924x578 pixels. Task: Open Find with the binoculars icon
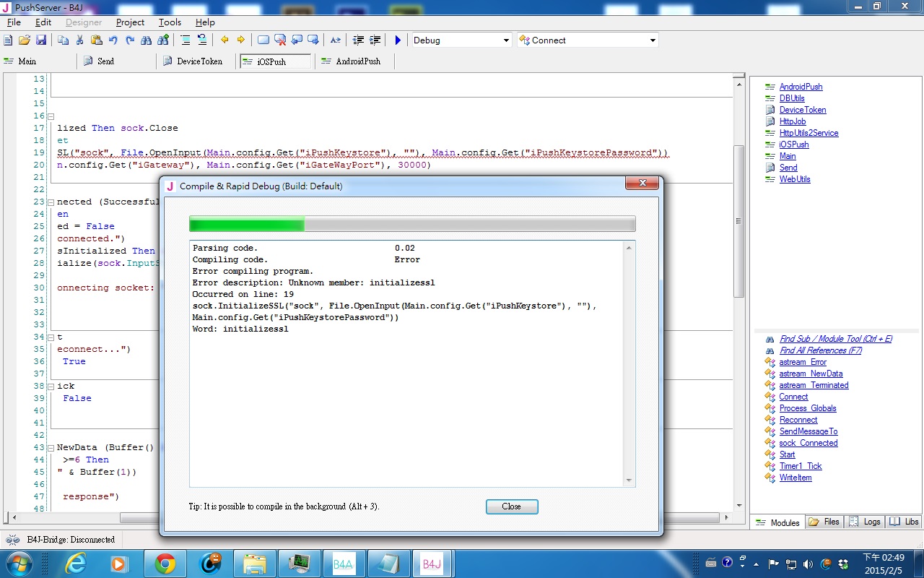click(x=147, y=40)
